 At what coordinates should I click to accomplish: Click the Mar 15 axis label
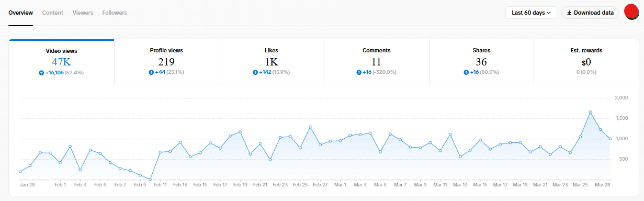click(480, 185)
